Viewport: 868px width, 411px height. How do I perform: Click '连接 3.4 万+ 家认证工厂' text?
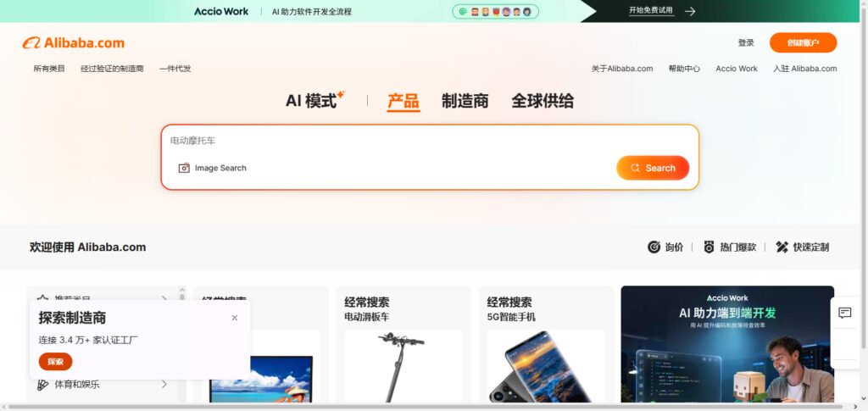click(88, 340)
